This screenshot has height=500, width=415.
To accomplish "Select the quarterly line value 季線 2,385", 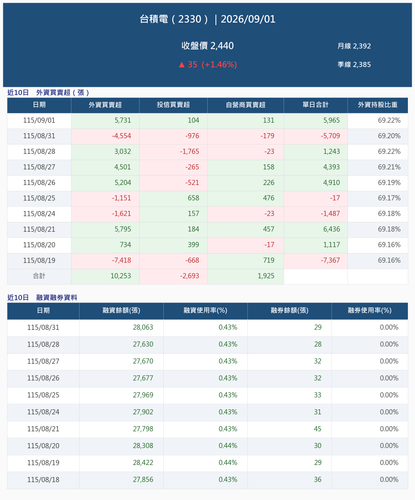I will 354,64.
